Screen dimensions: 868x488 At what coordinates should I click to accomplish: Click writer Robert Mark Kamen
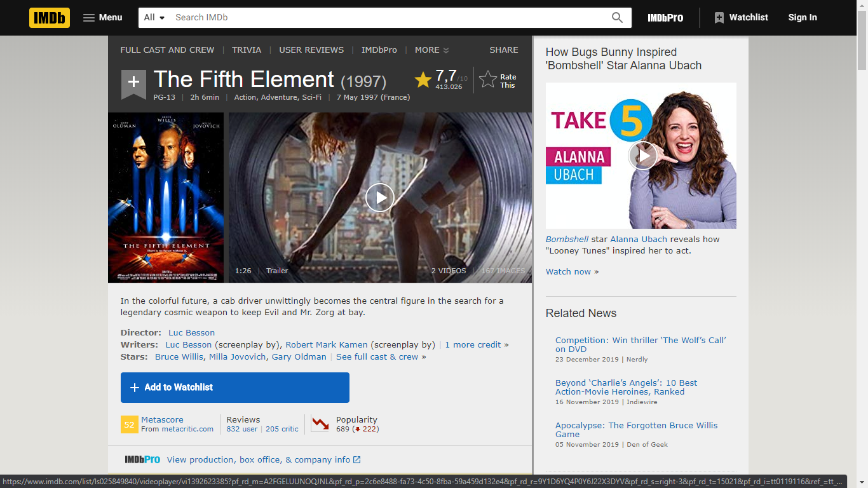327,345
